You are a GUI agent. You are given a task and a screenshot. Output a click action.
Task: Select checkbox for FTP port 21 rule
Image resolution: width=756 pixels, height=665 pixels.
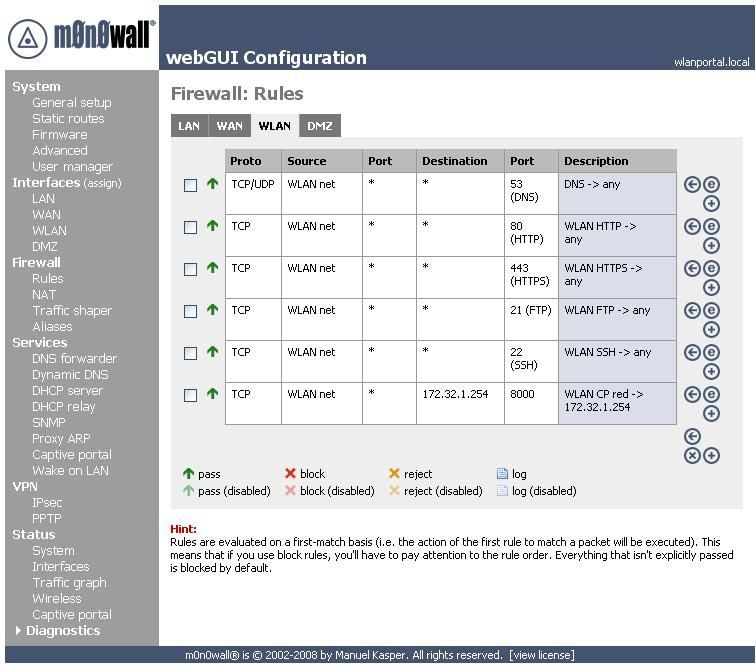tap(190, 312)
